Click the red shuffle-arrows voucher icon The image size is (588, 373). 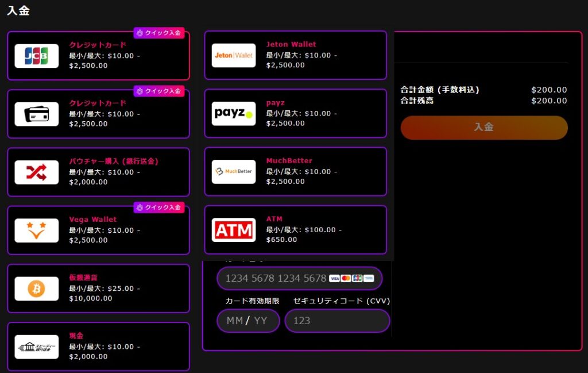coord(36,172)
